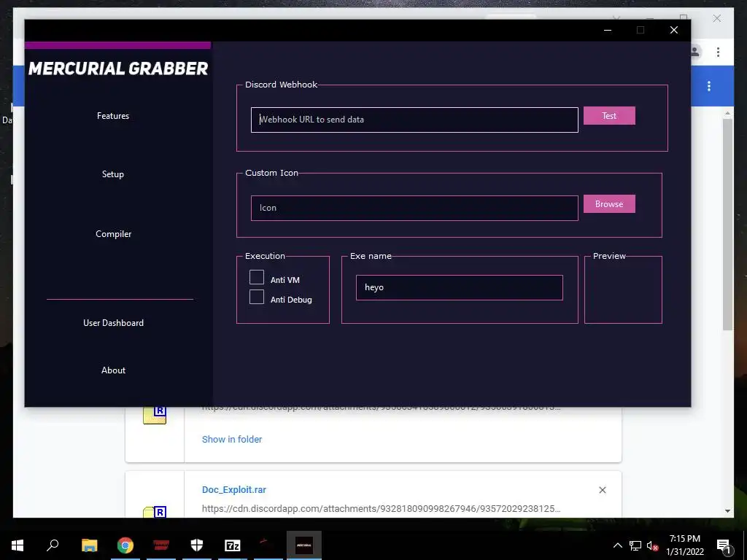The image size is (747, 560).
Task: Open the red-labeled app in taskbar
Action: point(161,545)
